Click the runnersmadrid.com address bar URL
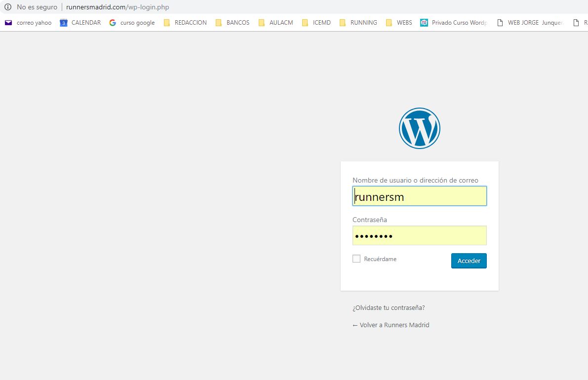The image size is (588, 380). 118,7
